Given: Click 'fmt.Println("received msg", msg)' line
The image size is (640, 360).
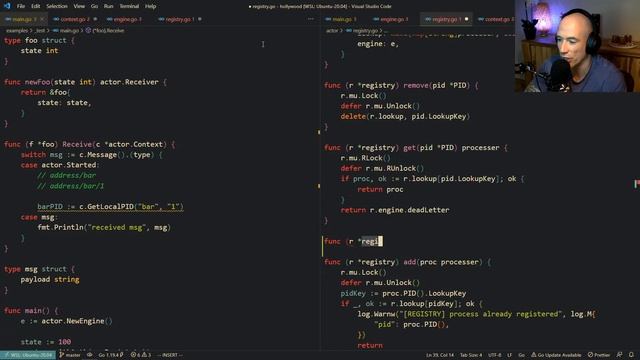Looking at the screenshot, I should coord(104,227).
